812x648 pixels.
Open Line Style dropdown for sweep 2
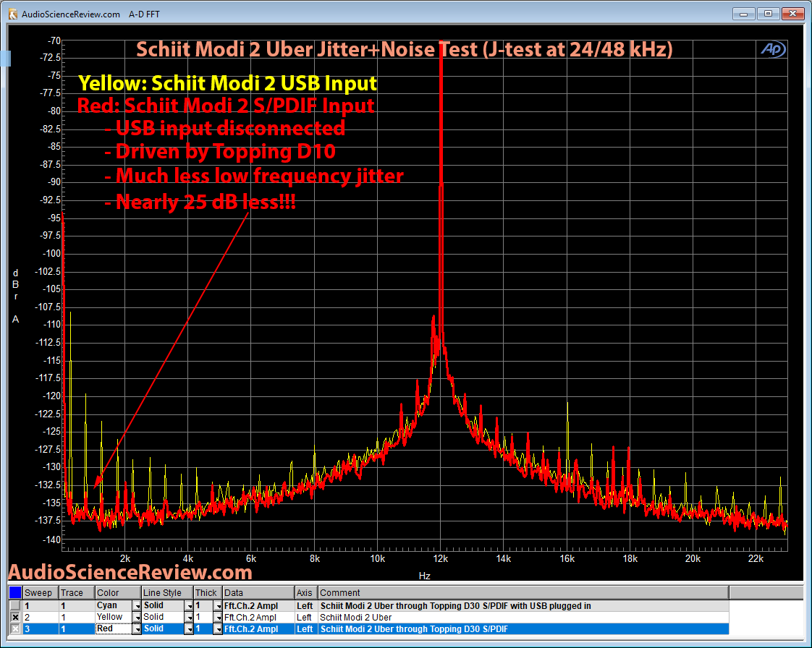[x=189, y=618]
